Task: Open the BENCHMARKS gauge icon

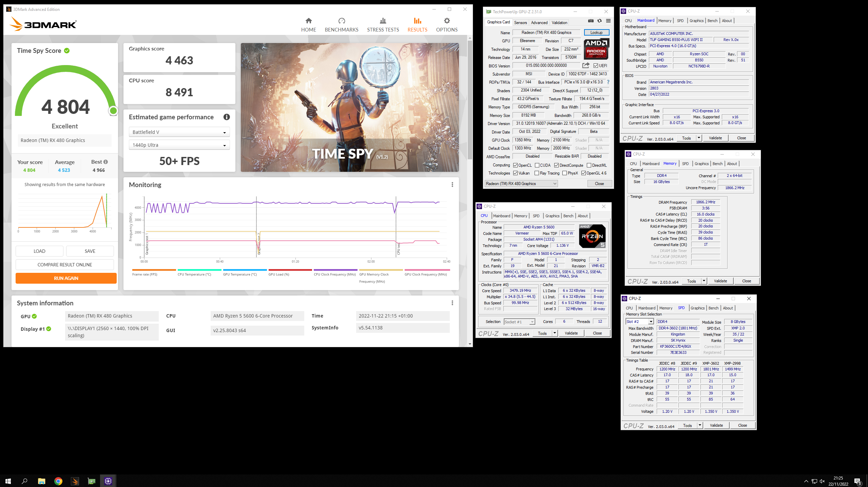Action: [342, 21]
